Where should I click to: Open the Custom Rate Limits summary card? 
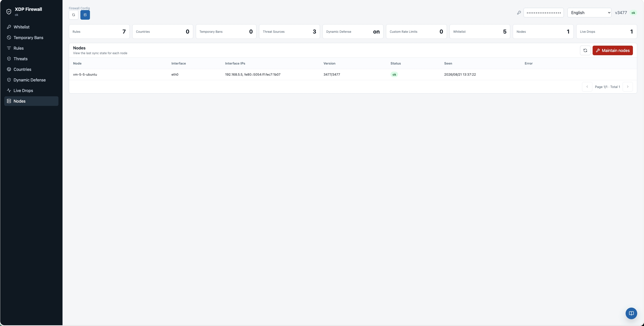416,32
